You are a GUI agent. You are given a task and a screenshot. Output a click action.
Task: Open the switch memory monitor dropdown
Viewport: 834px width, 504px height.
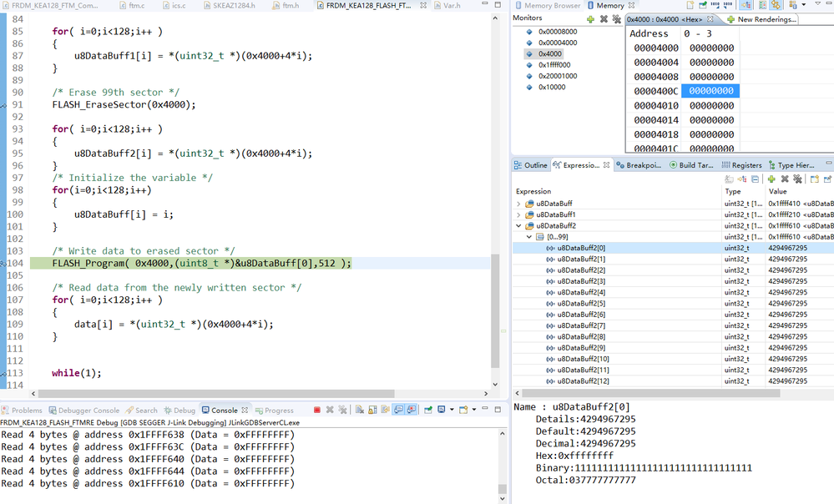804,5
